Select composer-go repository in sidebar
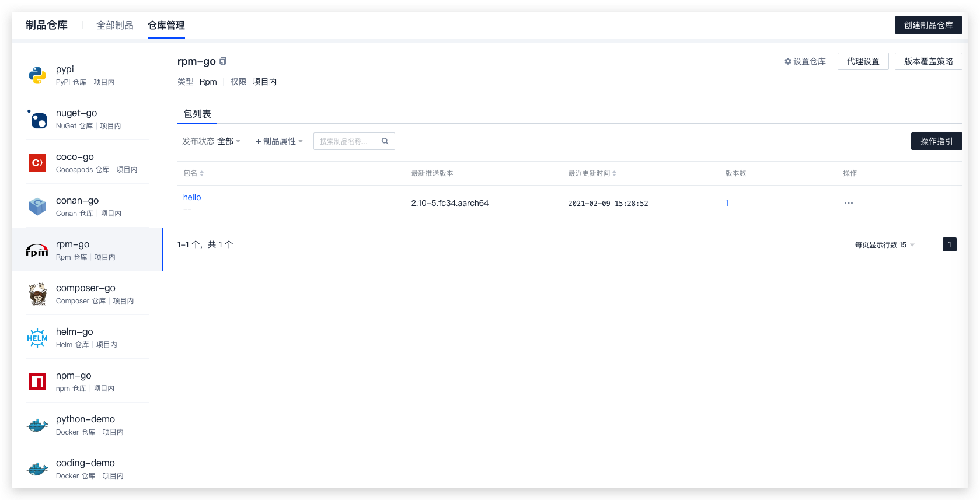The height and width of the screenshot is (500, 980). [x=88, y=294]
